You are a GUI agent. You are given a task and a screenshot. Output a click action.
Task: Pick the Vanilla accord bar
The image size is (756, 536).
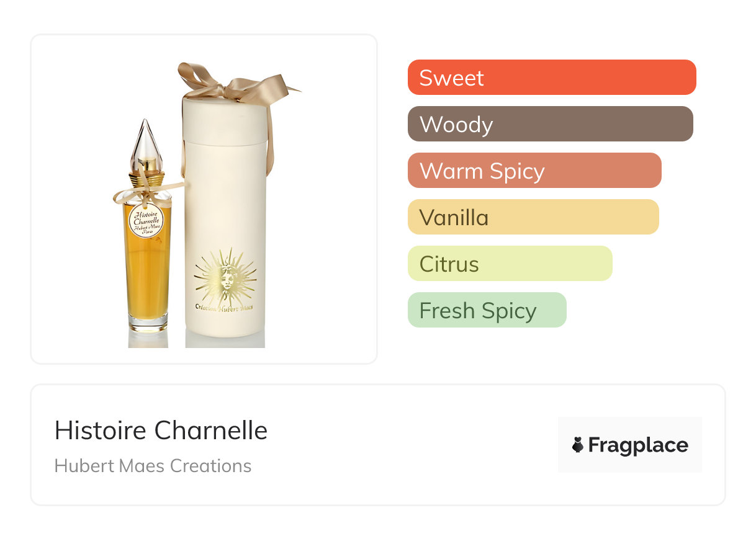[x=533, y=217]
